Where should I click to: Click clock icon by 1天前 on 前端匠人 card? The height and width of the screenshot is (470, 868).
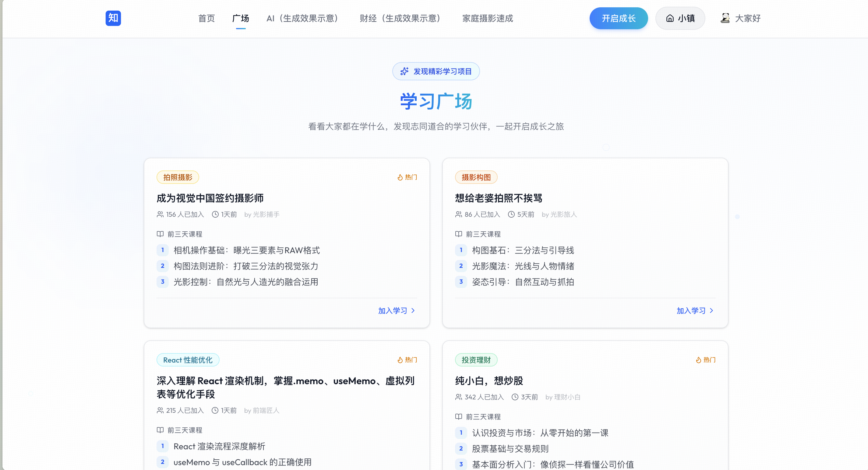pos(215,410)
